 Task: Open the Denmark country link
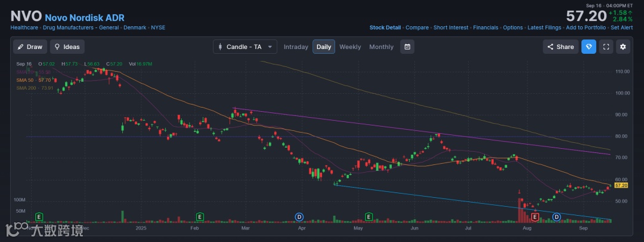click(135, 27)
